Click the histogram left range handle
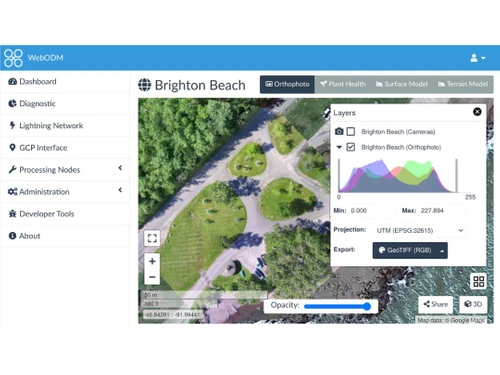This screenshot has width=500, height=375. 339,176
